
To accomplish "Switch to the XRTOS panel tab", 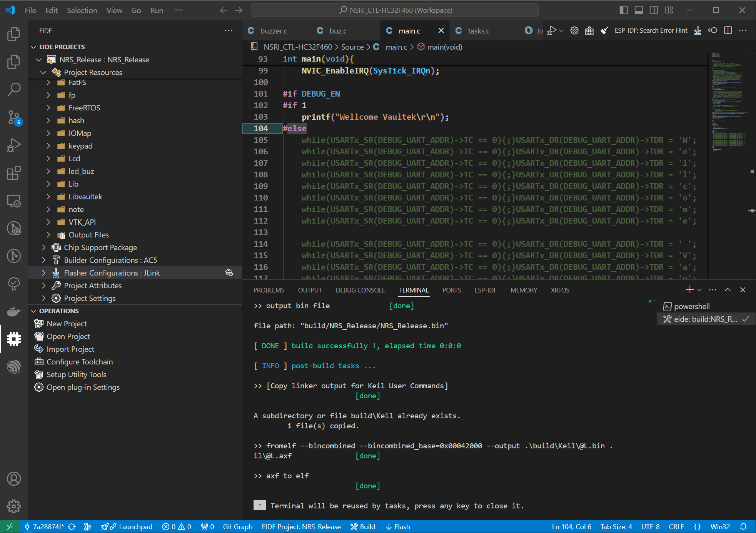I will click(560, 290).
